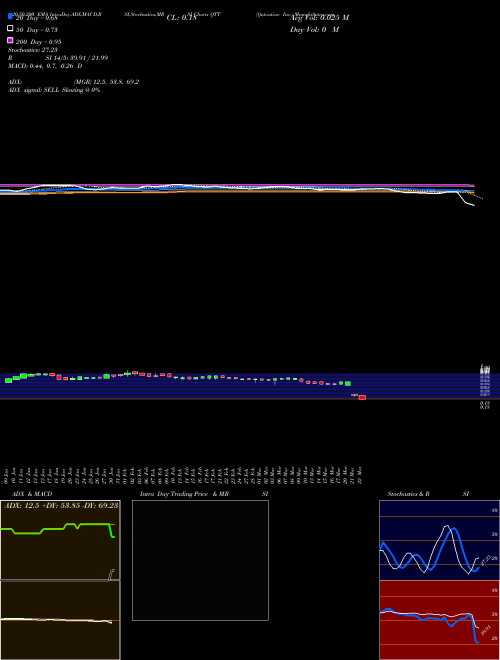Click the 'Intra Day Trading Price & MR' title
The image size is (500, 660).
[x=184, y=494]
